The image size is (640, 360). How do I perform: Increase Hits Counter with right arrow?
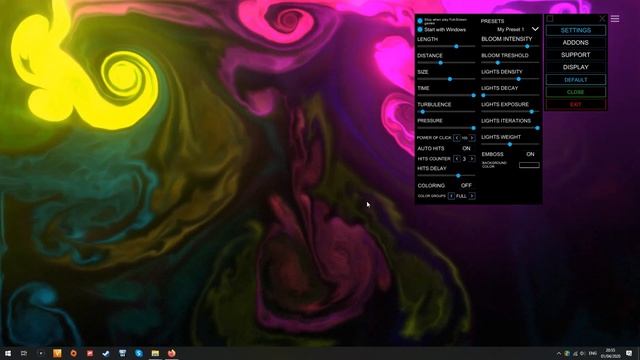click(x=472, y=159)
